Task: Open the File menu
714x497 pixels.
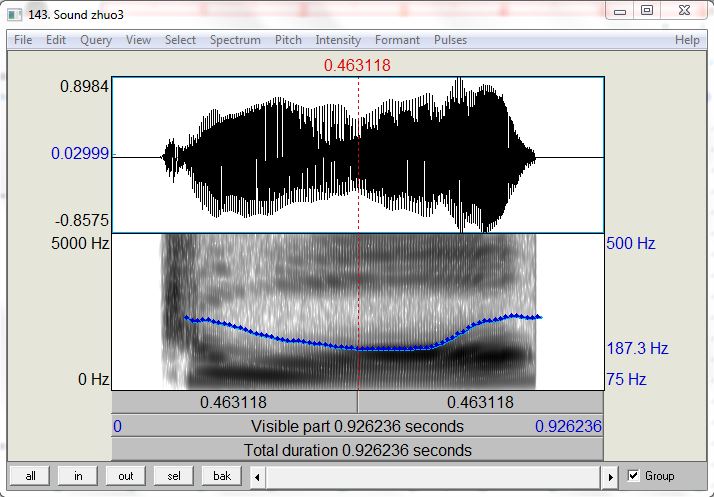Action: coord(23,40)
